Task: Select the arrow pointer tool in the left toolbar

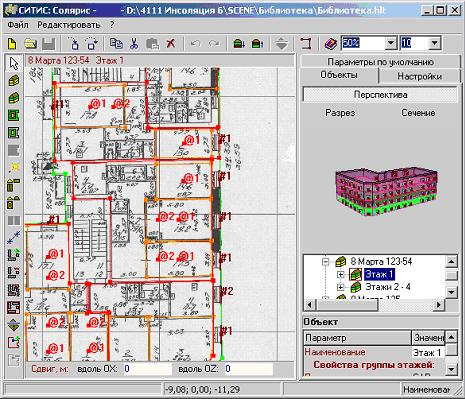Action: 14,63
